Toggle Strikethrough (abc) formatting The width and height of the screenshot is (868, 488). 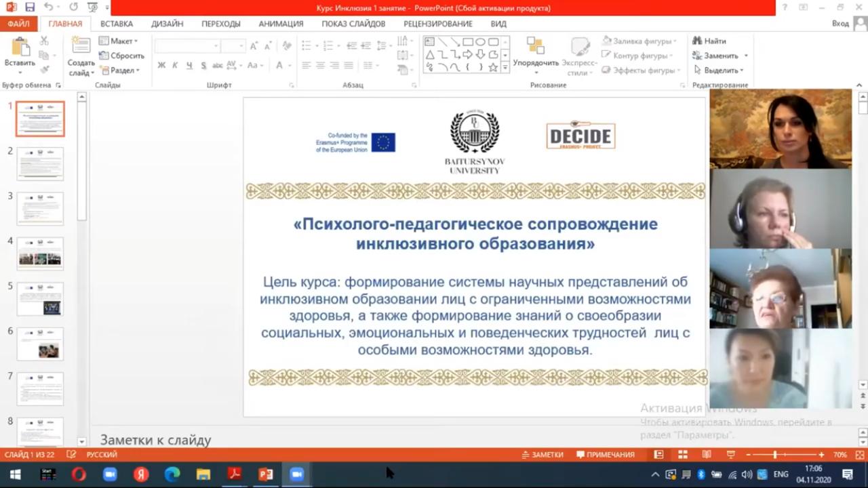[x=218, y=66]
